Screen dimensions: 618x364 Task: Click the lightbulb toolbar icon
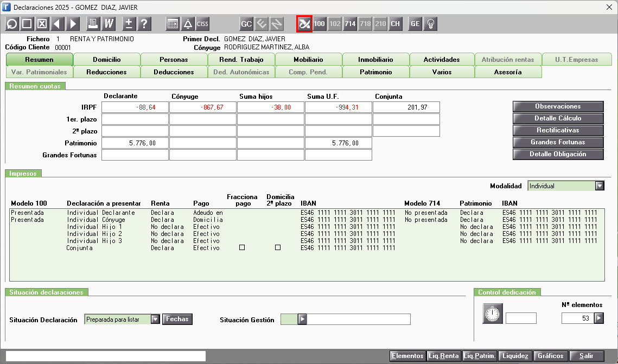point(430,24)
